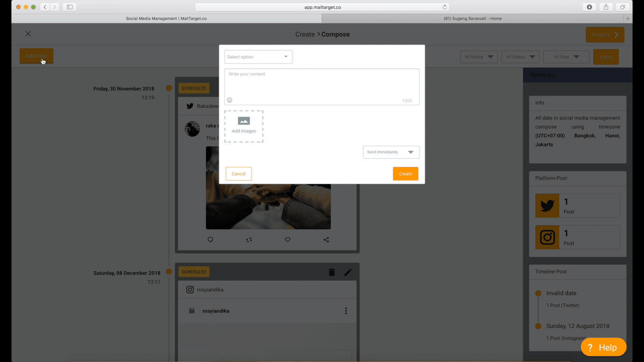
Task: Click the close X icon on compose page
Action: 28,34
